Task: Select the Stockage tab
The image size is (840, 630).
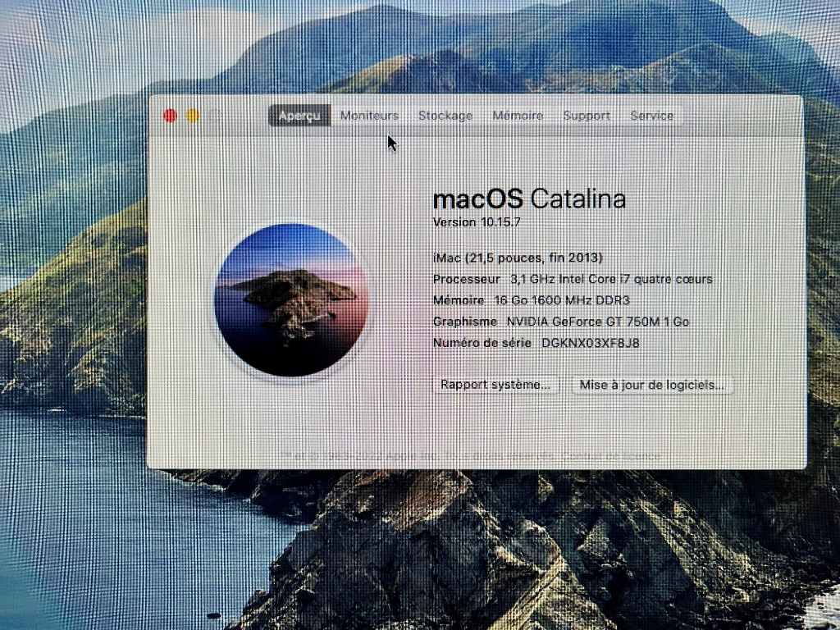Action: tap(445, 116)
